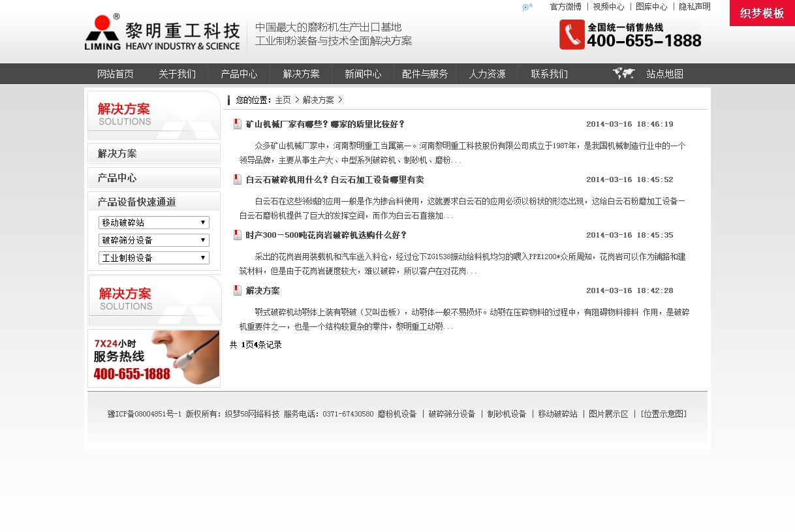Viewport: 795px width, 532px height.
Task: Click the 官方微博 top link
Action: pos(565,7)
